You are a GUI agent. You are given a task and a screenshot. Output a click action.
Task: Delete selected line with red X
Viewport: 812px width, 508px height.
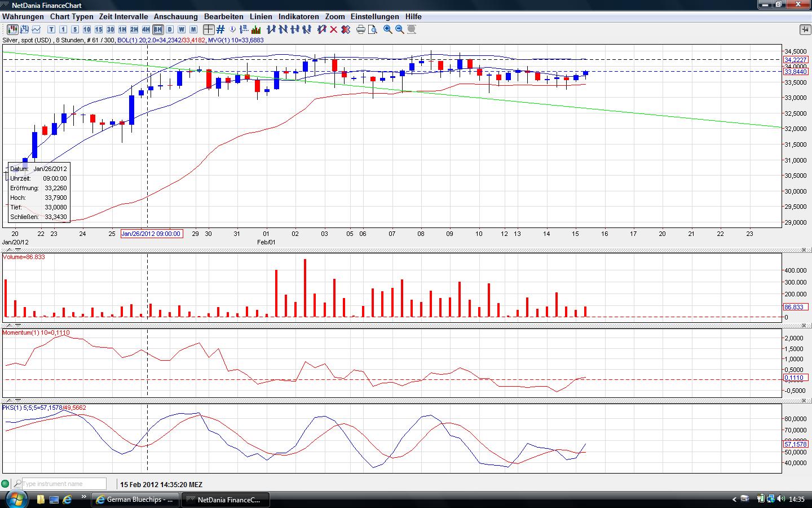coord(334,29)
